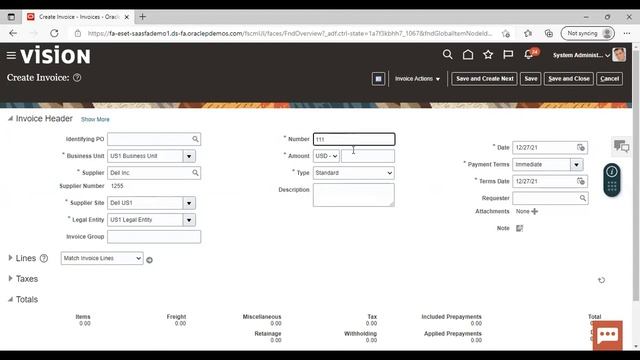Viewport: 640px width, 360px height.
Task: Open the Navigator hamburger menu
Action: tap(11, 55)
